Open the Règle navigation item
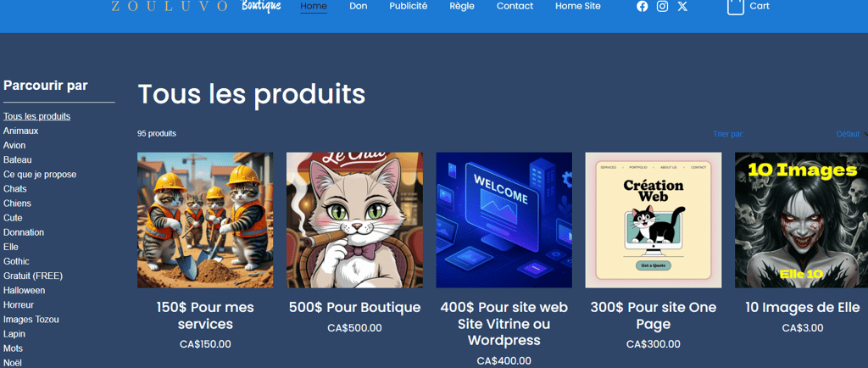 [462, 6]
